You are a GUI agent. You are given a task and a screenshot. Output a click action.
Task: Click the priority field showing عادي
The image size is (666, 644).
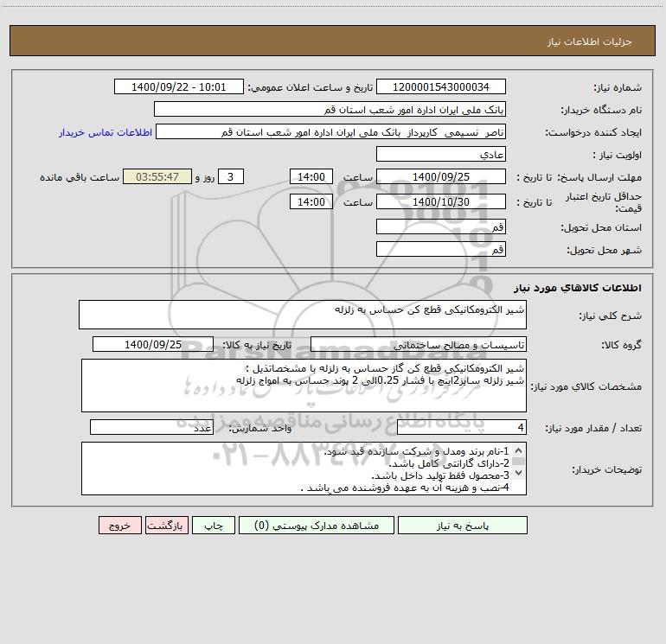[x=441, y=154]
